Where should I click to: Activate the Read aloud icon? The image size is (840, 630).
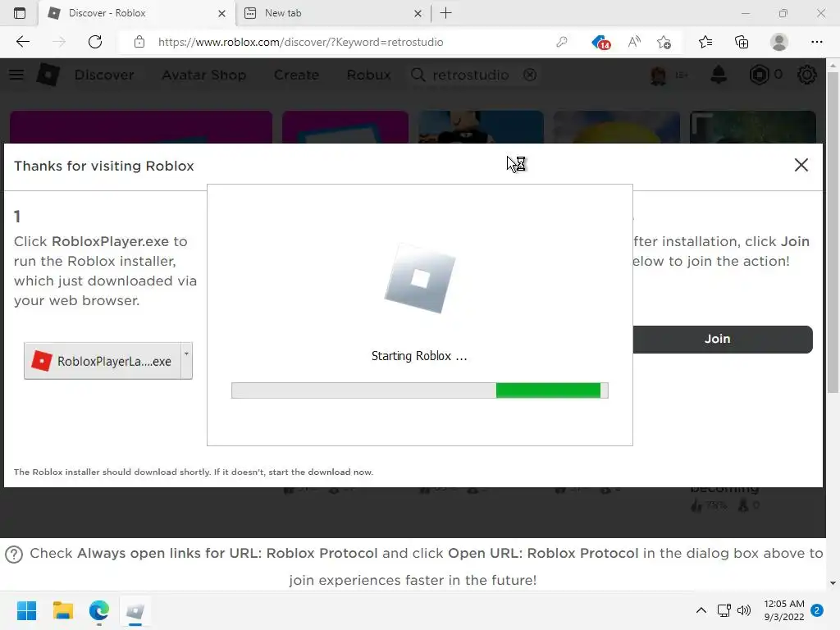click(x=634, y=42)
